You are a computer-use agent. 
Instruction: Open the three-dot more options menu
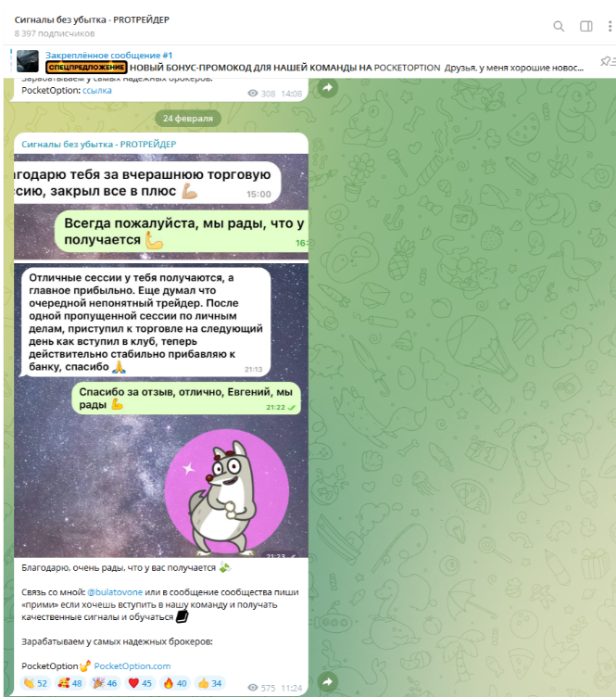(x=610, y=26)
